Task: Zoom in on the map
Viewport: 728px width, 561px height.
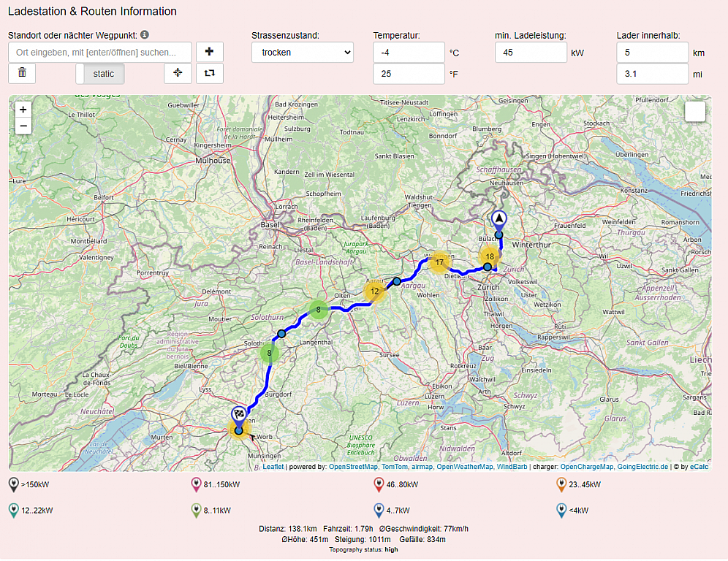Action: 23,110
